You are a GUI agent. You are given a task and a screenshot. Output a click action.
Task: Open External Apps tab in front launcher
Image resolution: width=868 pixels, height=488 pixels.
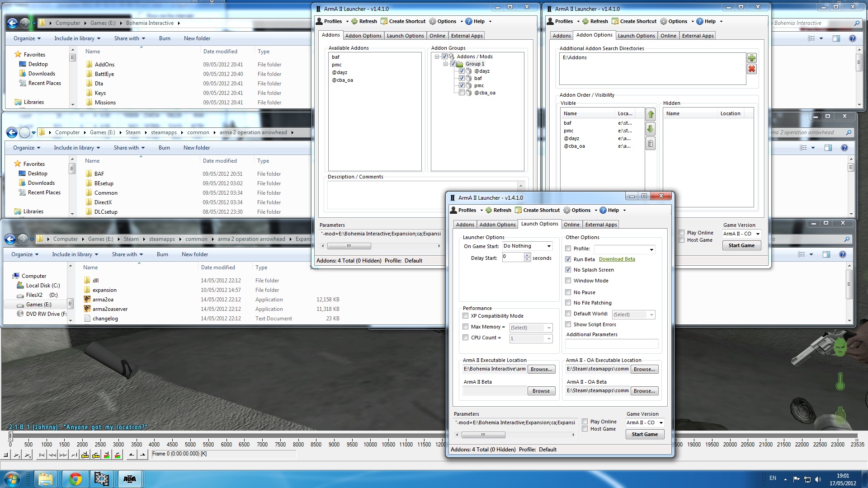tap(601, 225)
